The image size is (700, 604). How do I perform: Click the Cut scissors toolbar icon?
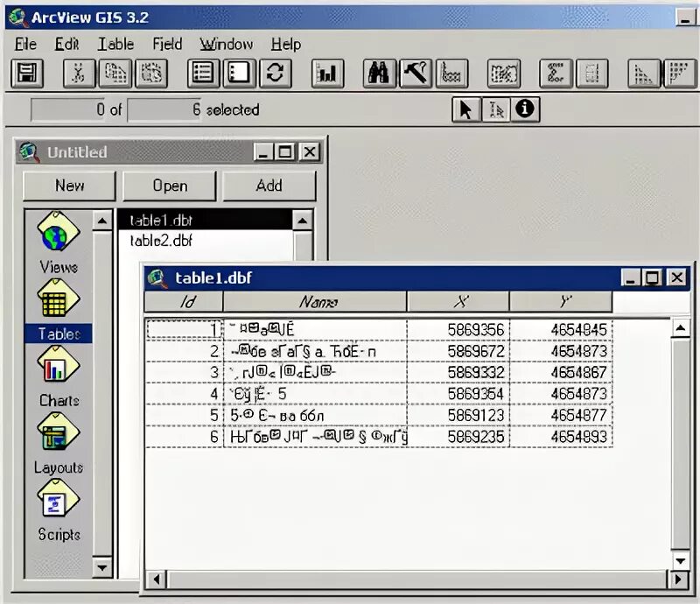pyautogui.click(x=79, y=74)
